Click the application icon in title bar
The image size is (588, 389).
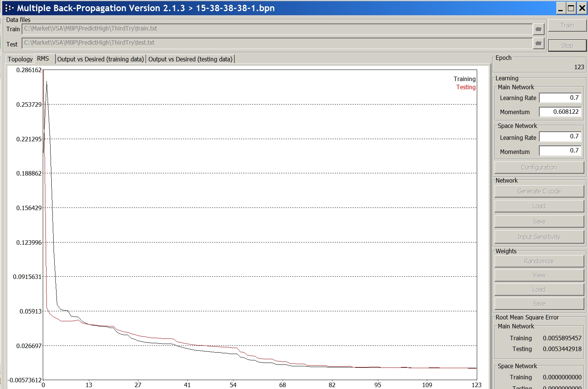point(9,8)
